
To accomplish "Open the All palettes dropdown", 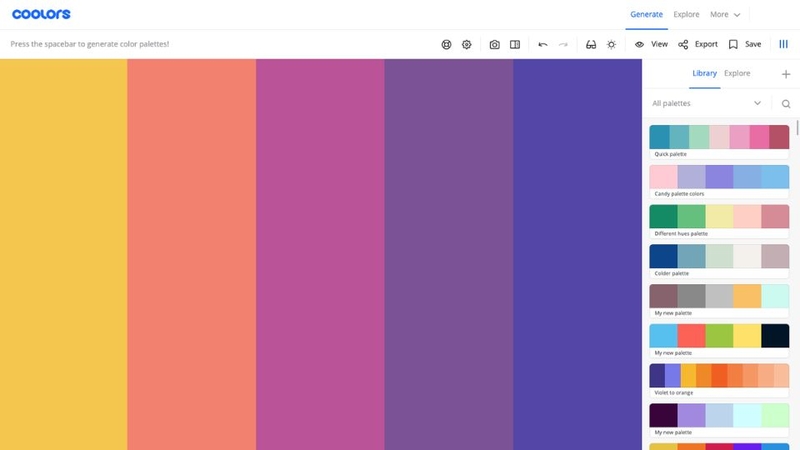I will [707, 104].
